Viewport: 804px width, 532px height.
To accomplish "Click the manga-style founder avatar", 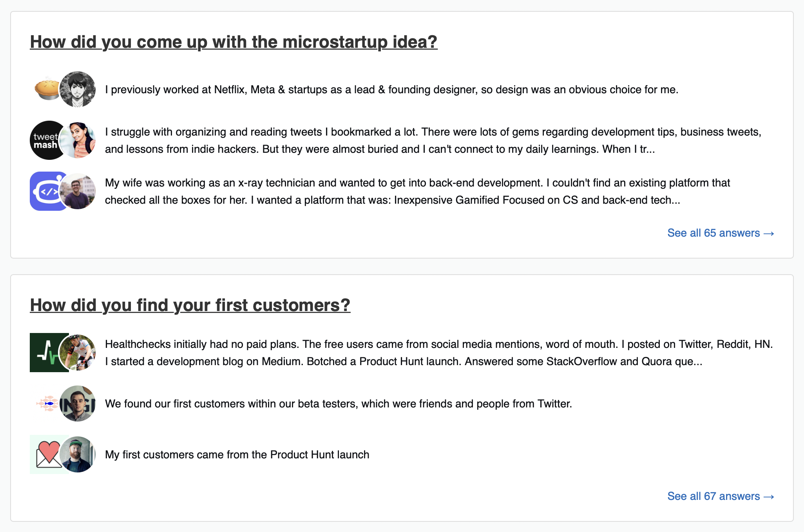I will pos(78,89).
